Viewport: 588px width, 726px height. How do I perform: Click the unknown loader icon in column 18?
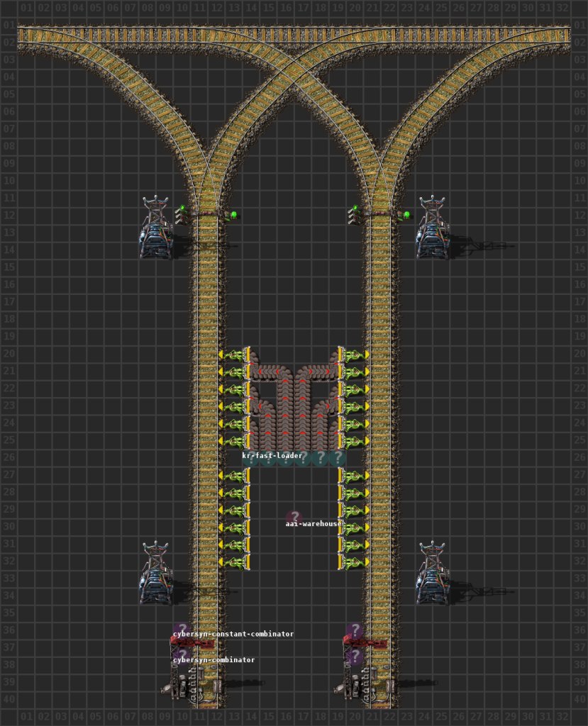point(320,458)
